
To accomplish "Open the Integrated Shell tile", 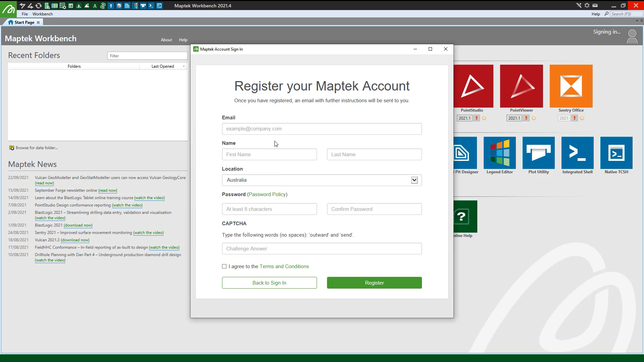I will pyautogui.click(x=577, y=153).
